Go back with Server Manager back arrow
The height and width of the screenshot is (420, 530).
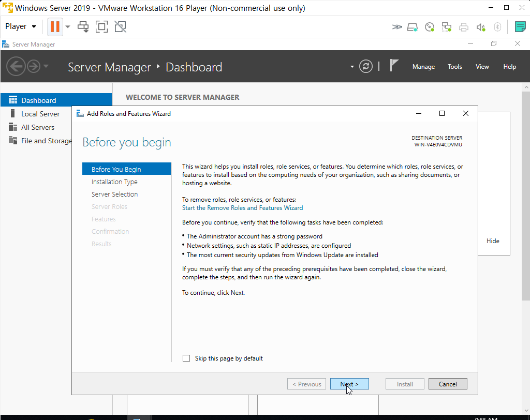click(16, 66)
